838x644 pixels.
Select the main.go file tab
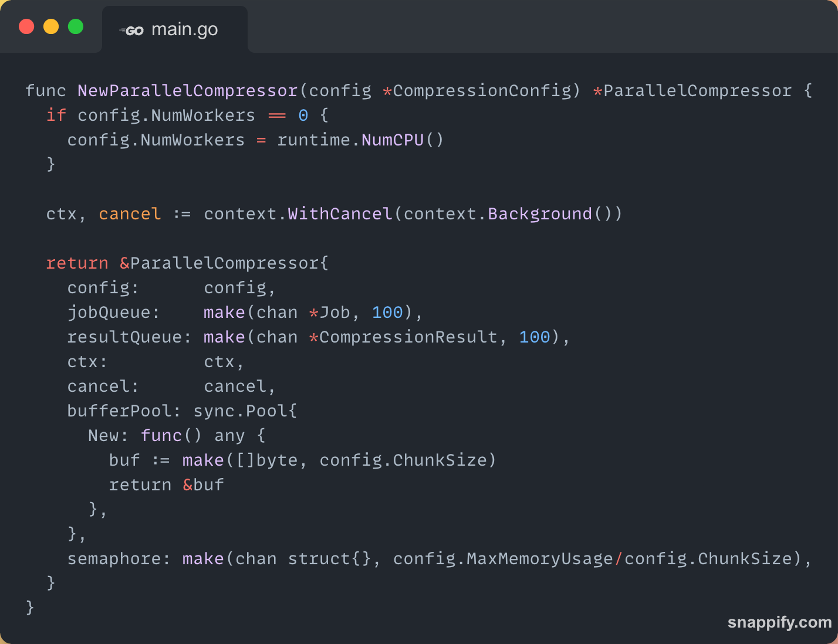tap(174, 30)
